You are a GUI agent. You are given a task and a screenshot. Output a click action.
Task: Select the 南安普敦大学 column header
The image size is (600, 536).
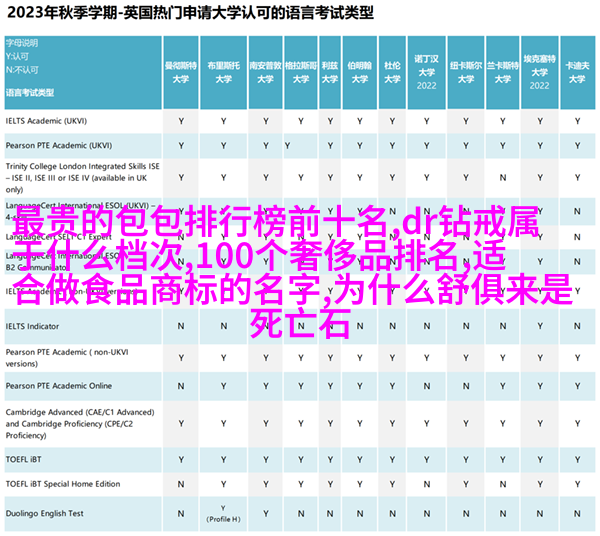coord(266,72)
